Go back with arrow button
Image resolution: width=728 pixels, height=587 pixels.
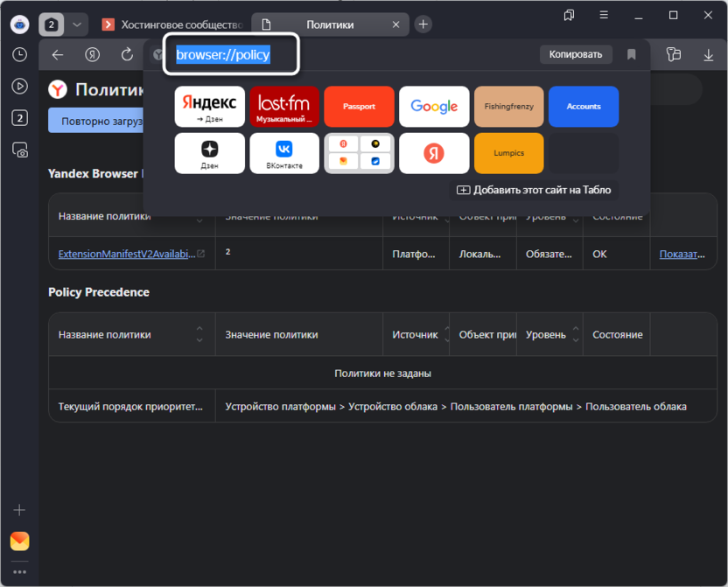(x=58, y=55)
